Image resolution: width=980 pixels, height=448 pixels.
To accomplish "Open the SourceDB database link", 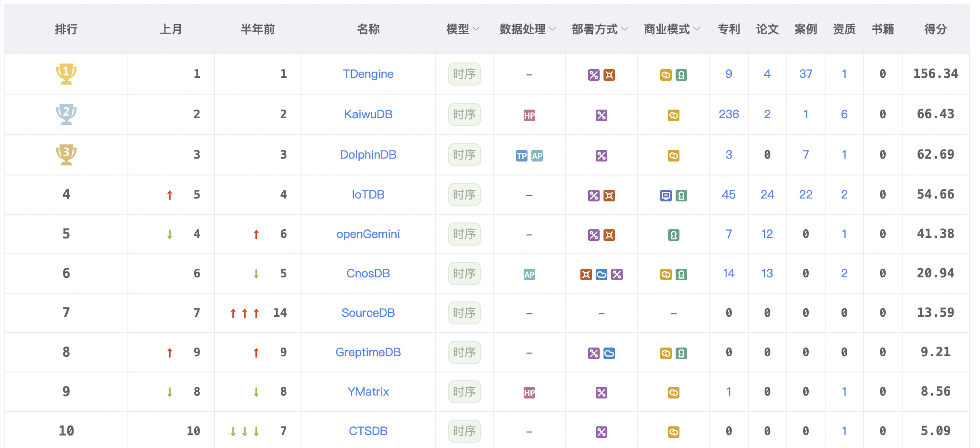I will pos(368,313).
